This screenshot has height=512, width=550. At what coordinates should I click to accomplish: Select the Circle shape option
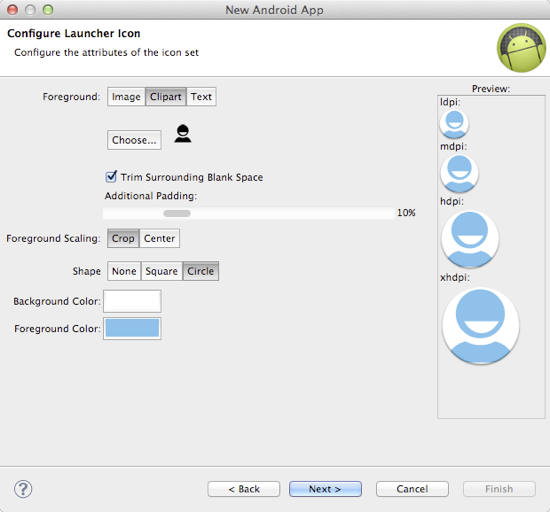(201, 271)
